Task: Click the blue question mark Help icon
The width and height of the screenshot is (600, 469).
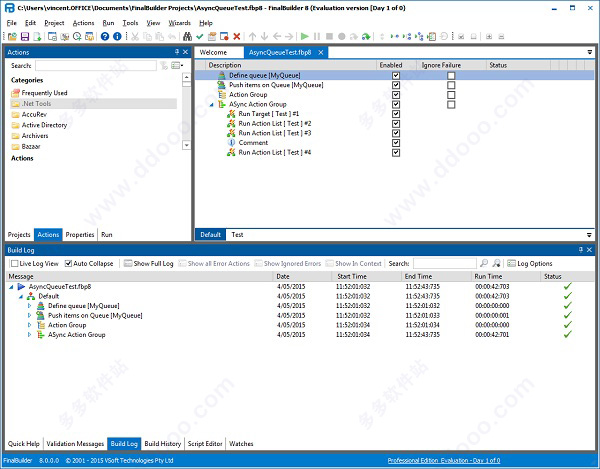Action: [105, 36]
